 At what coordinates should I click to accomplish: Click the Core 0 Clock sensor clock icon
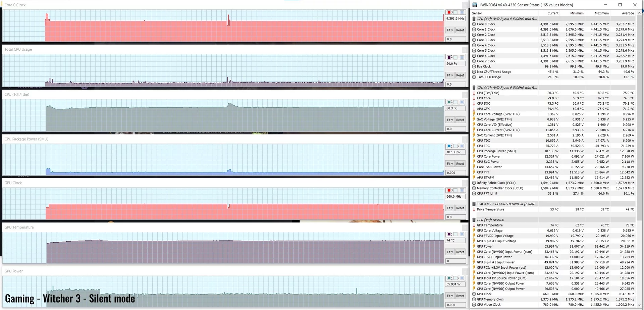coord(474,24)
